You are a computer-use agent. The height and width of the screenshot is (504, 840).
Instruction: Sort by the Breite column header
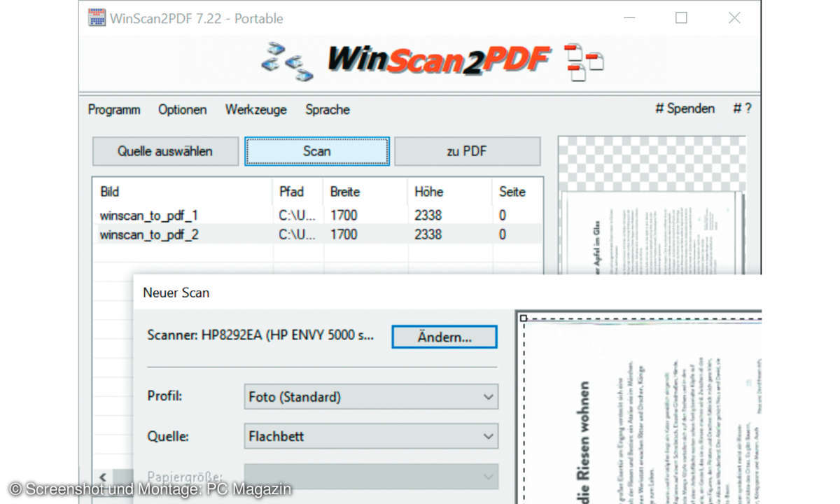365,192
